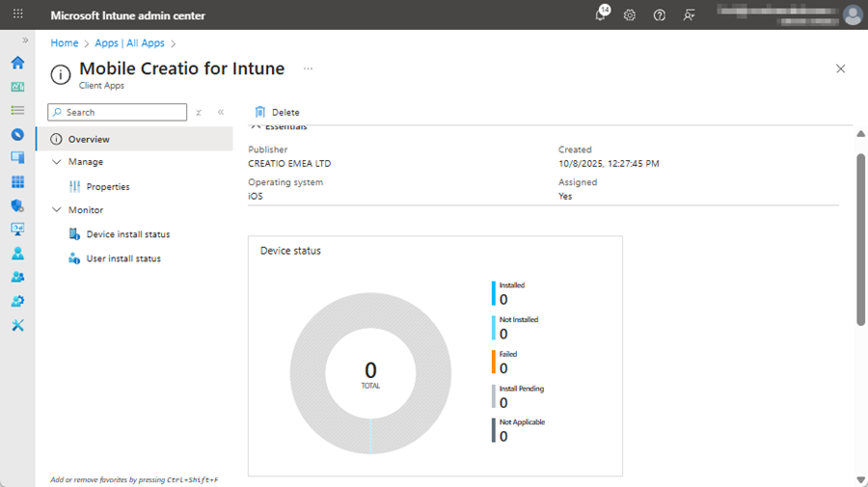Click the Help question mark icon
Image resolution: width=868 pixels, height=487 pixels.
660,15
